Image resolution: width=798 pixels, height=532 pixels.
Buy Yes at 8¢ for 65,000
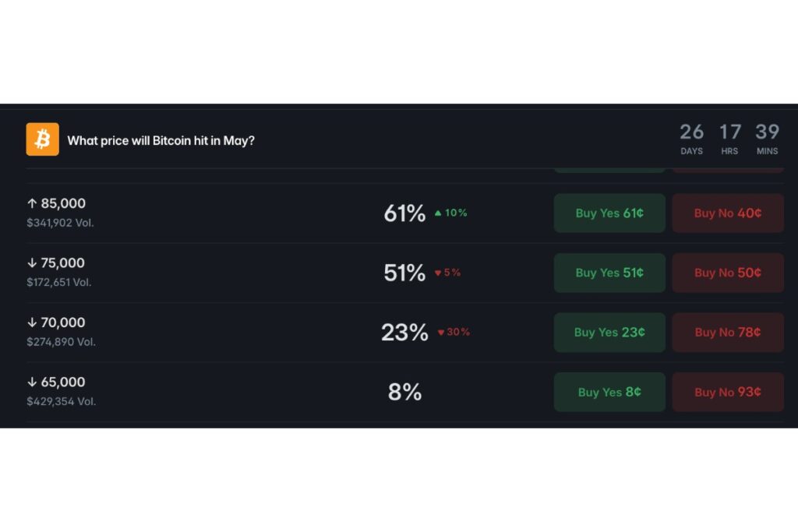[x=609, y=392]
